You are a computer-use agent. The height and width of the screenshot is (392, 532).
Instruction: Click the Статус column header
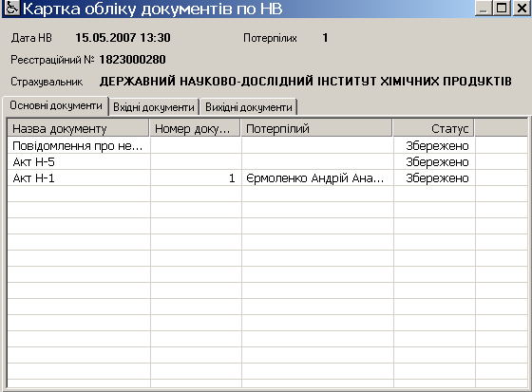point(433,128)
